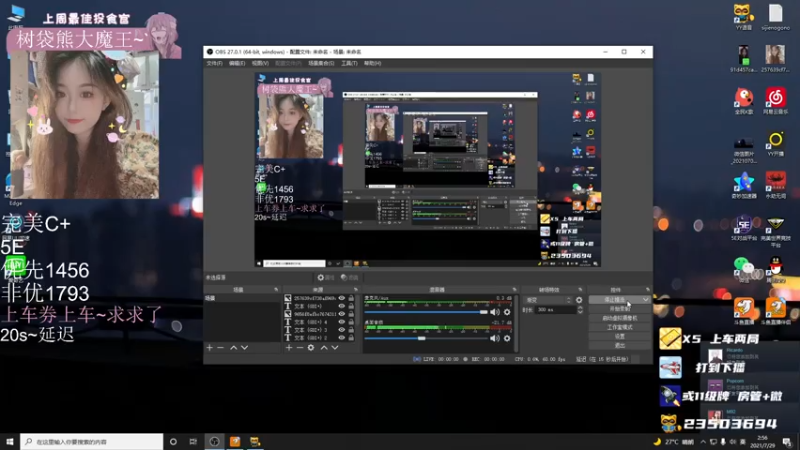Open source properties via Sources panel gear icon
This screenshot has height=450, width=800.
(x=311, y=347)
